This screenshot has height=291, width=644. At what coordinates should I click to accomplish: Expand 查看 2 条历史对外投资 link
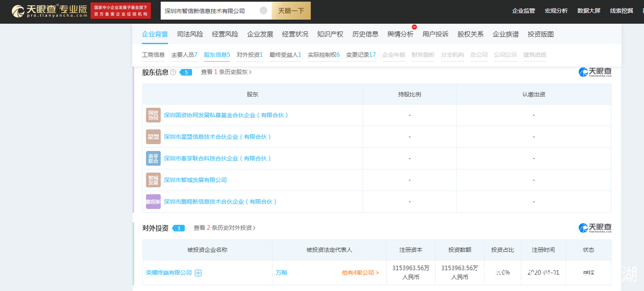tap(224, 228)
